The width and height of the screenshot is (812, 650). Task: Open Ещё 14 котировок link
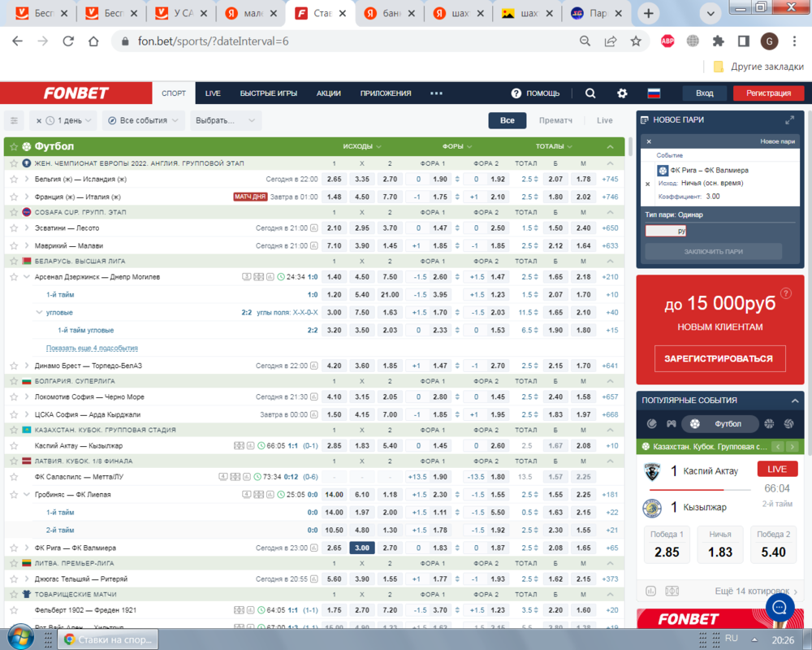coord(756,591)
